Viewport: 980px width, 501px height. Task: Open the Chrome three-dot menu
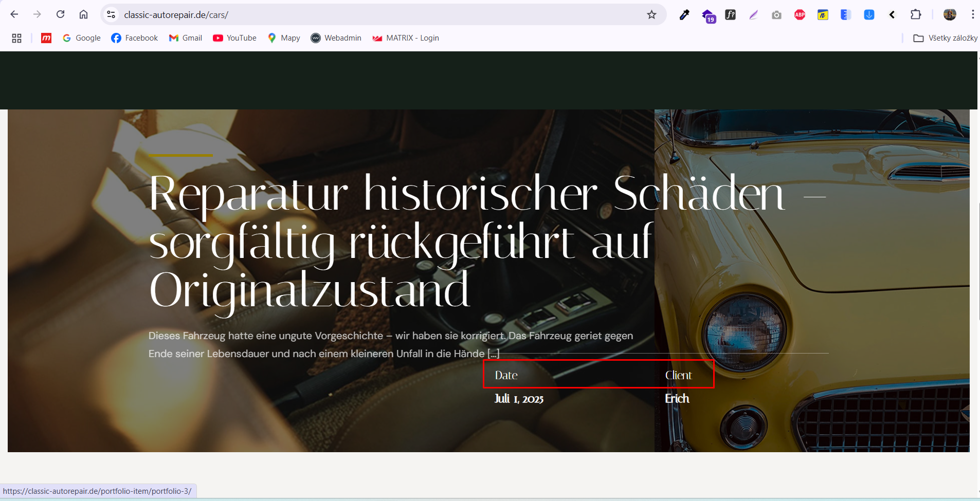click(972, 15)
